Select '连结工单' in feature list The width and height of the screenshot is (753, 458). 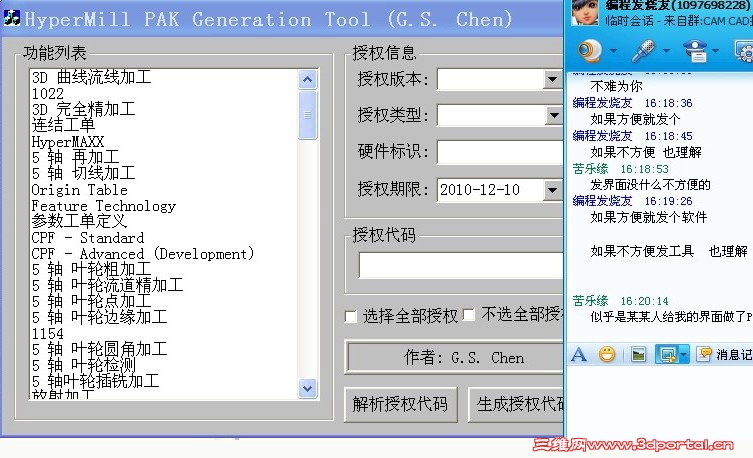pyautogui.click(x=63, y=125)
